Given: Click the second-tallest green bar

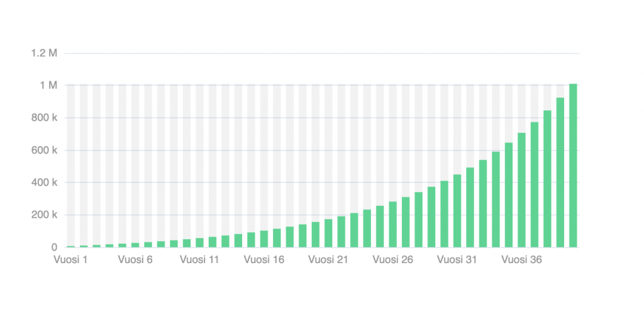Looking at the screenshot, I should (560, 172).
